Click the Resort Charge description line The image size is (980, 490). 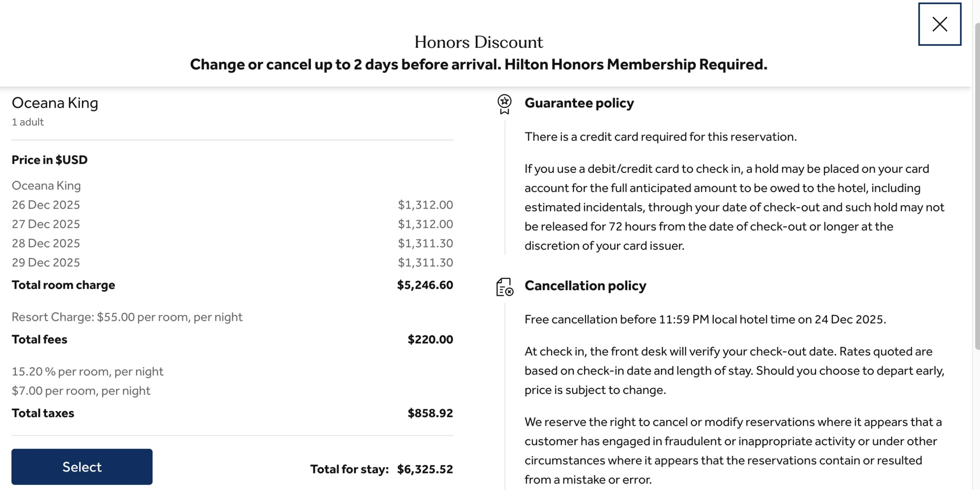(127, 317)
